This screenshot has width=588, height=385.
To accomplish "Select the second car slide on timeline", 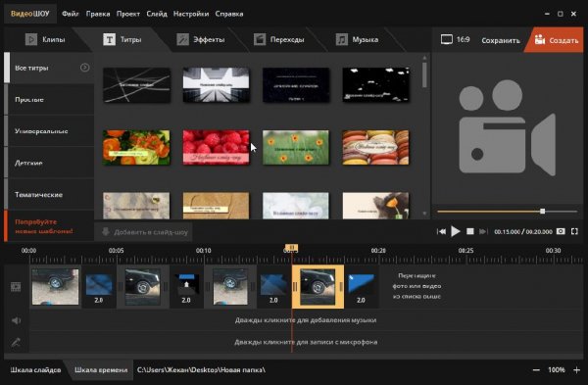I will (x=142, y=287).
